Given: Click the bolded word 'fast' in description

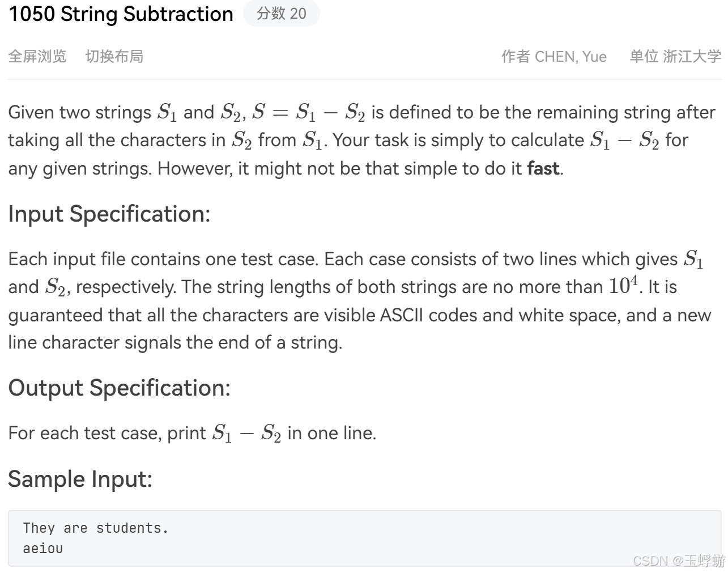Looking at the screenshot, I should click(x=543, y=168).
